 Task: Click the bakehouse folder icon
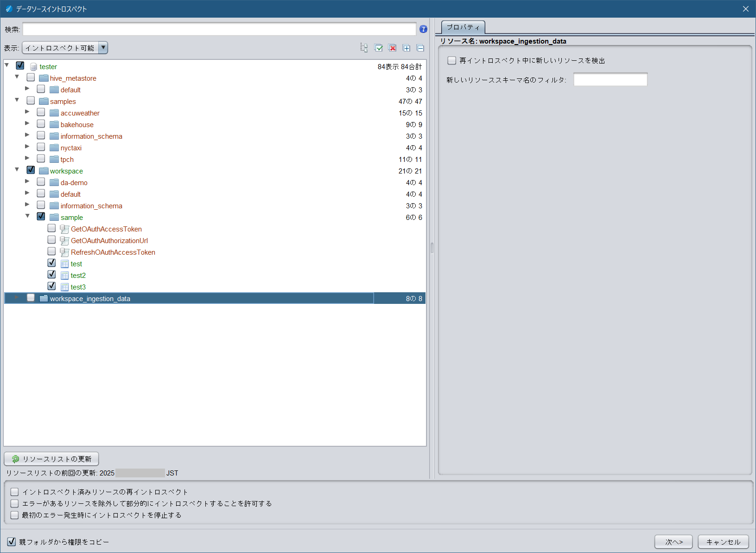[54, 124]
